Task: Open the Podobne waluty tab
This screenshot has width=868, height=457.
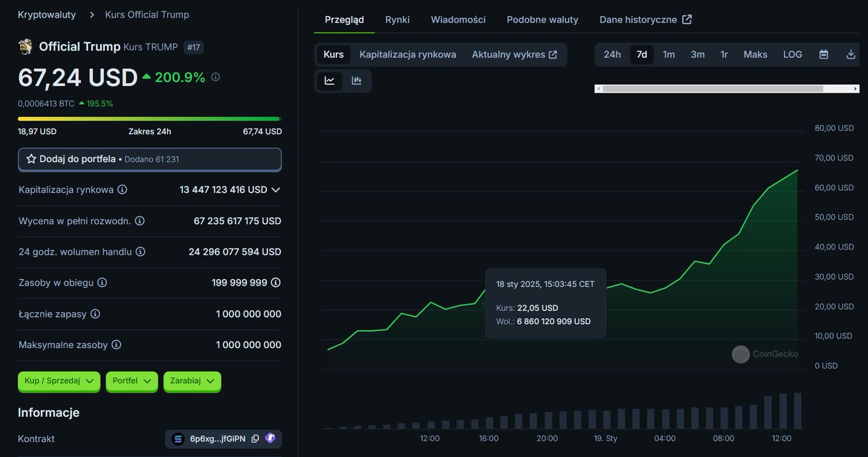Action: click(542, 20)
